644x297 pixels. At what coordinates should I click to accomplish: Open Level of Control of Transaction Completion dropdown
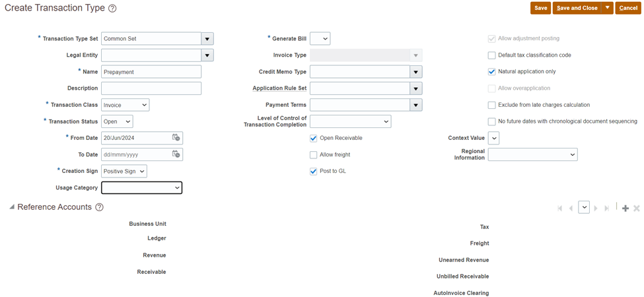[x=350, y=121]
